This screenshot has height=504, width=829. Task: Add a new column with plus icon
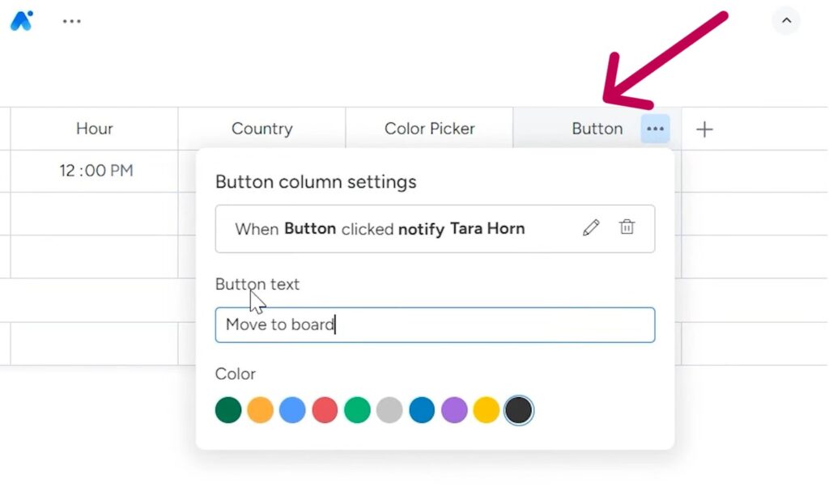[704, 129]
